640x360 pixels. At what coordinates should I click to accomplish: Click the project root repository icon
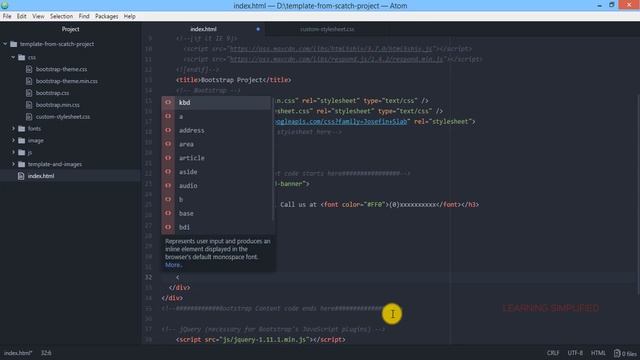point(13,44)
